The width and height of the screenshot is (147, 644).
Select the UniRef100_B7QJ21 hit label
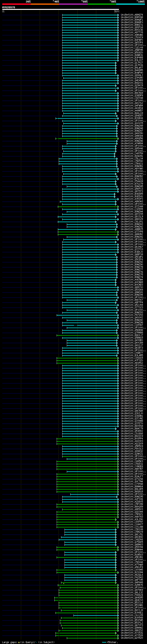[132, 179]
